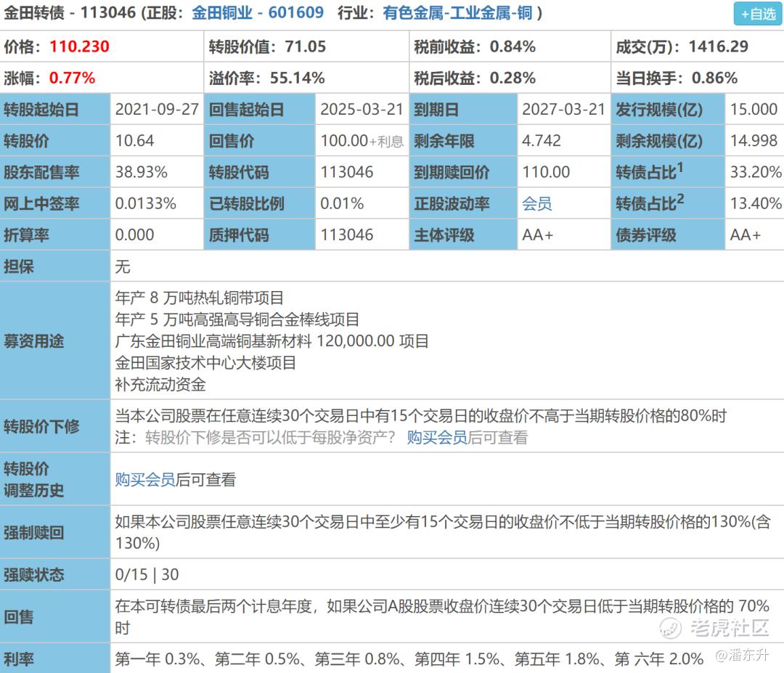Select the line 年产 8 万吨热轧铜带项目
Screen dimensions: 784x673
200,298
